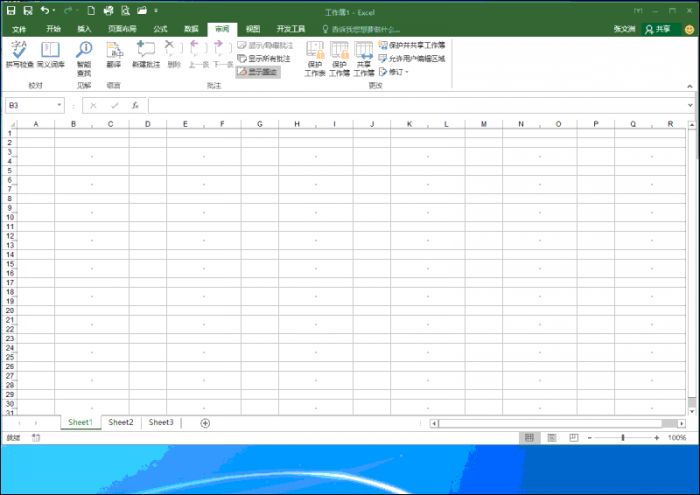
Task: Switch to the 开始 (Home) tab
Action: 53,29
